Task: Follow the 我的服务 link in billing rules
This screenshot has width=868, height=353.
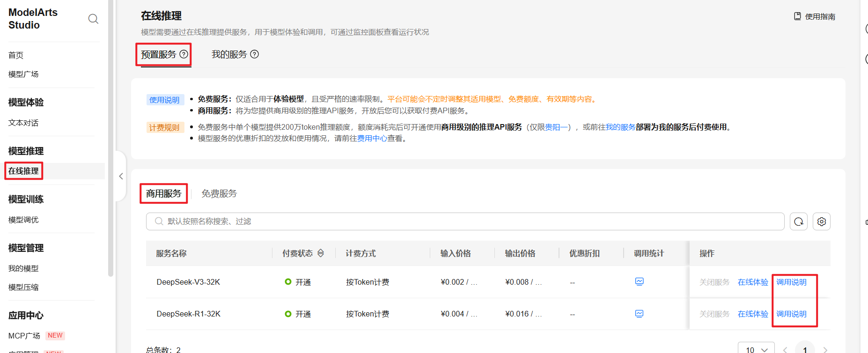Action: click(621, 127)
